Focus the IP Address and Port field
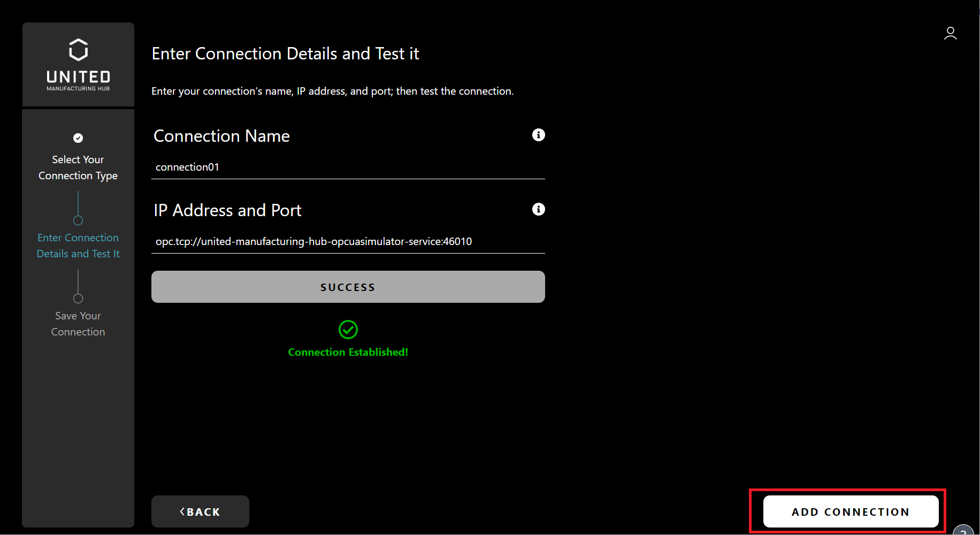Viewport: 980px width, 535px height. [348, 242]
